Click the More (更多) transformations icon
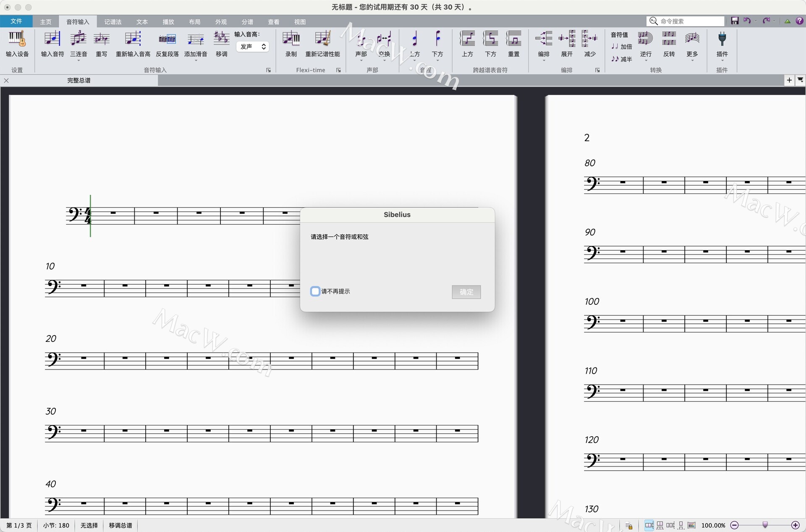 click(x=692, y=39)
